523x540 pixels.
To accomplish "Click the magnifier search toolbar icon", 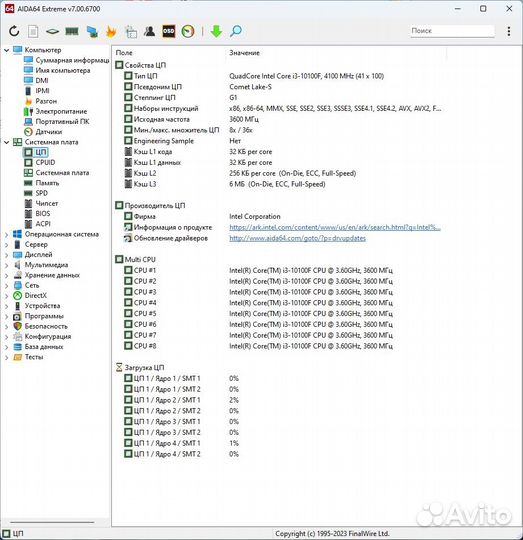I will pos(236,31).
